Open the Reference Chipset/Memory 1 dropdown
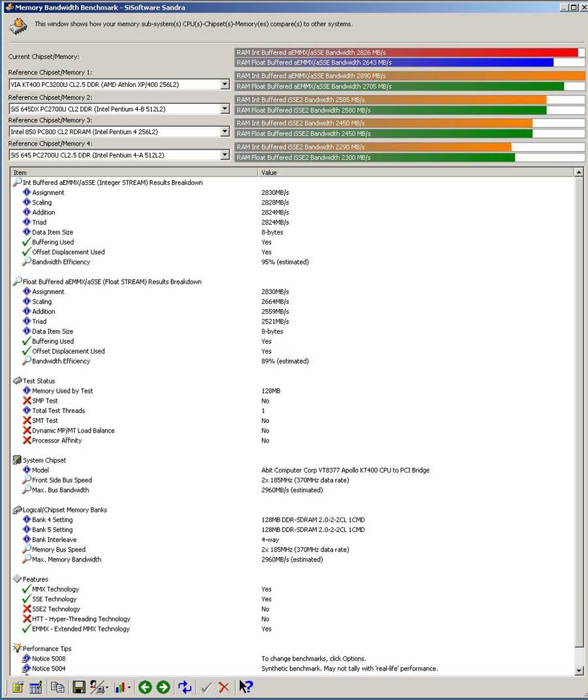 [225, 84]
